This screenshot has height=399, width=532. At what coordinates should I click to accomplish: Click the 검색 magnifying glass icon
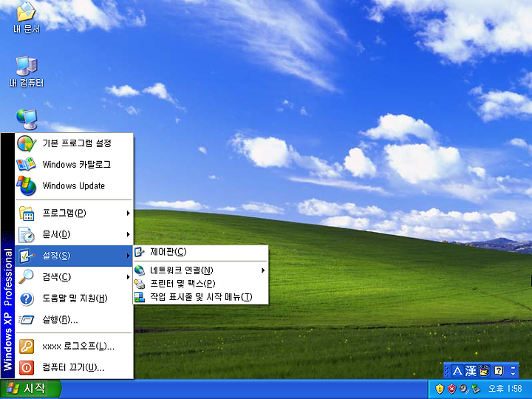(x=26, y=277)
